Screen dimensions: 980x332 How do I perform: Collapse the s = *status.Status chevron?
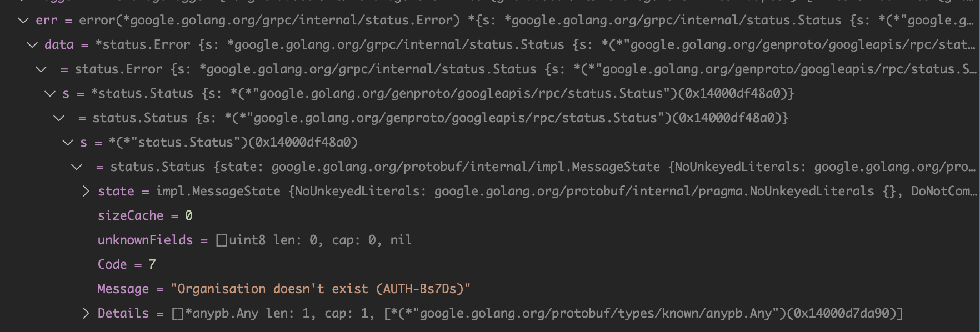point(50,94)
